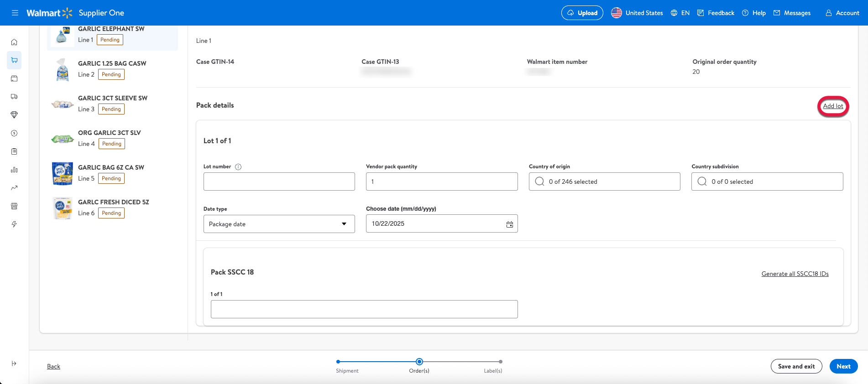
Task: Open the Country subdivision selector
Action: [767, 182]
